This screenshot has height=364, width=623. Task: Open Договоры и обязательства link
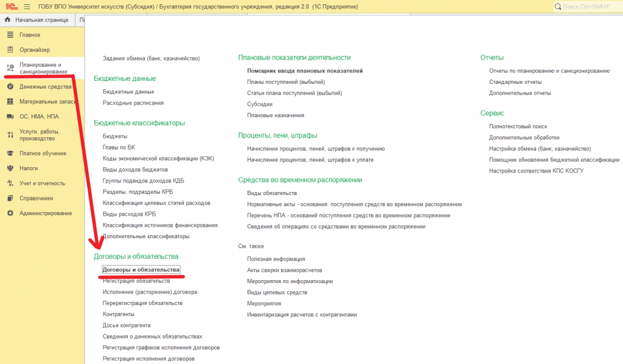pyautogui.click(x=141, y=270)
